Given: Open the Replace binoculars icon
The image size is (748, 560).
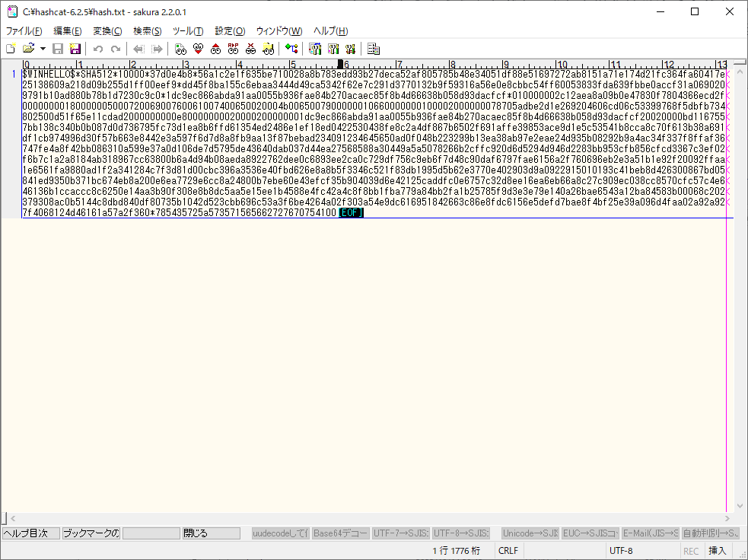Looking at the screenshot, I should pyautogui.click(x=233, y=49).
